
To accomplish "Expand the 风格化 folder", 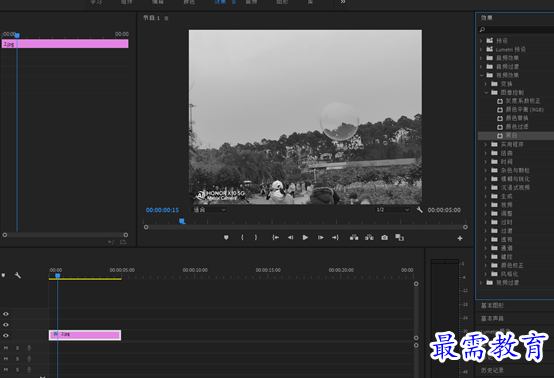I will (x=486, y=274).
